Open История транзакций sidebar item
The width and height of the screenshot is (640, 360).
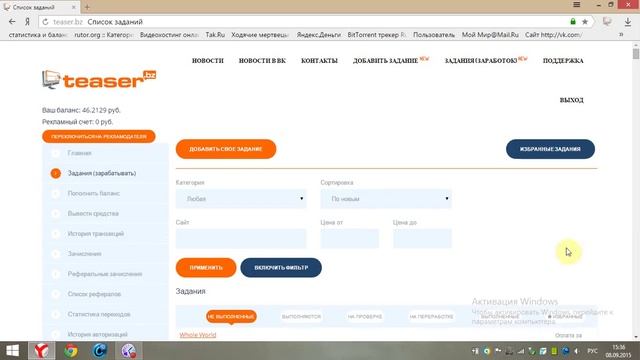tap(96, 233)
